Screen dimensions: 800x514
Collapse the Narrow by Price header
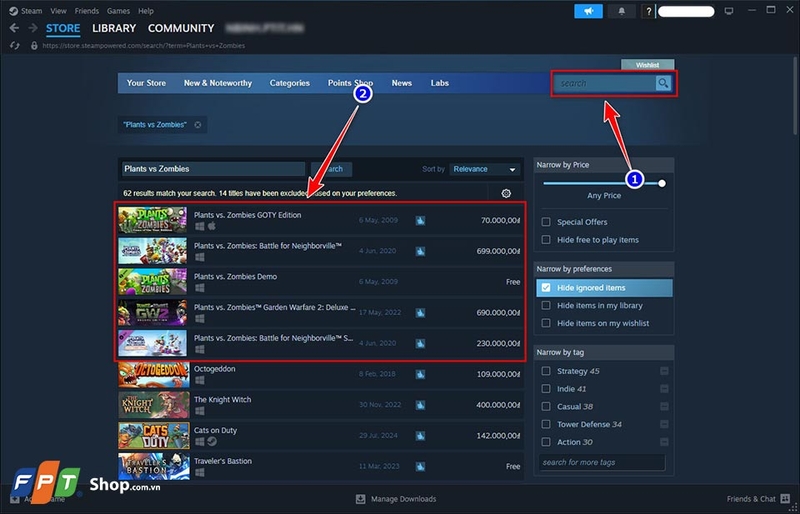click(604, 165)
